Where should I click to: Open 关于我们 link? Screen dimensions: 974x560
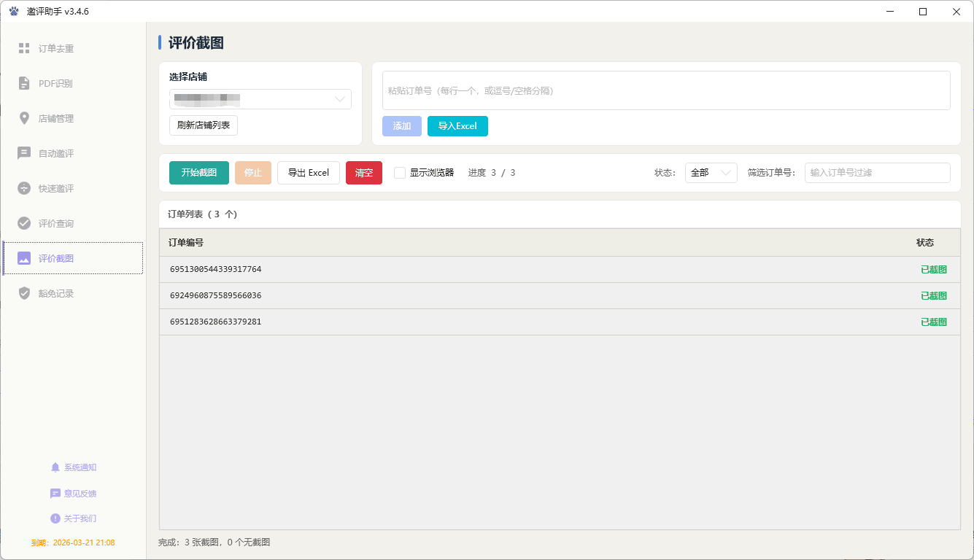(x=73, y=518)
